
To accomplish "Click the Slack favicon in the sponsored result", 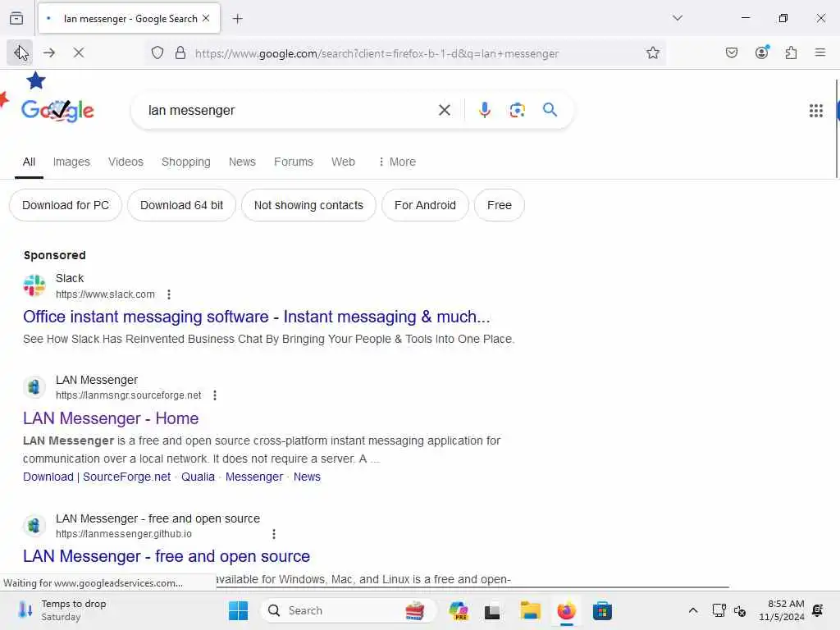I will (x=34, y=285).
